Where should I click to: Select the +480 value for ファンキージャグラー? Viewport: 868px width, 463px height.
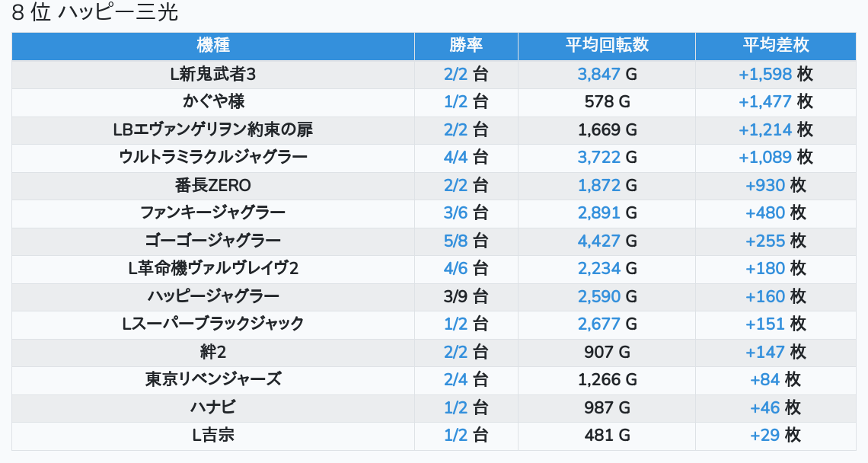[x=764, y=213]
